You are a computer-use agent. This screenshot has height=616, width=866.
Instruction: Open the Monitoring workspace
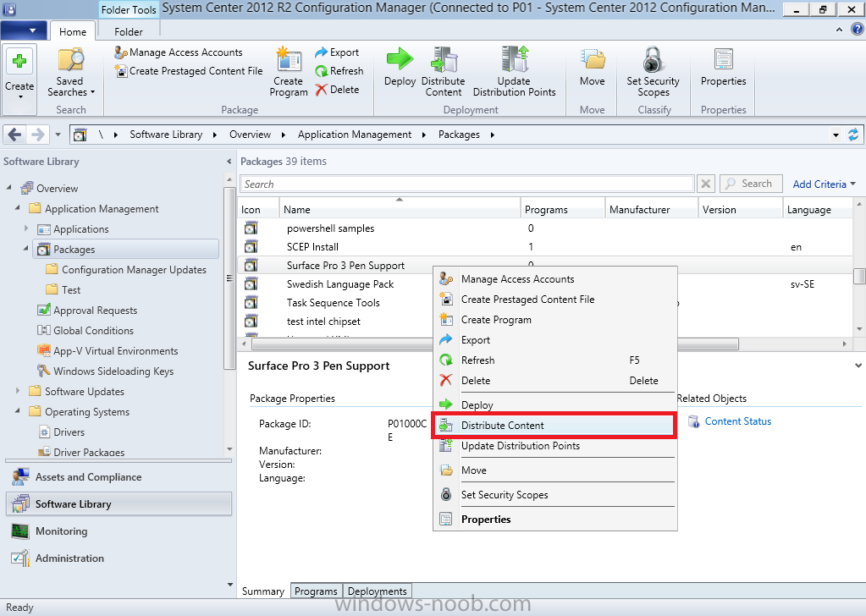(x=119, y=531)
